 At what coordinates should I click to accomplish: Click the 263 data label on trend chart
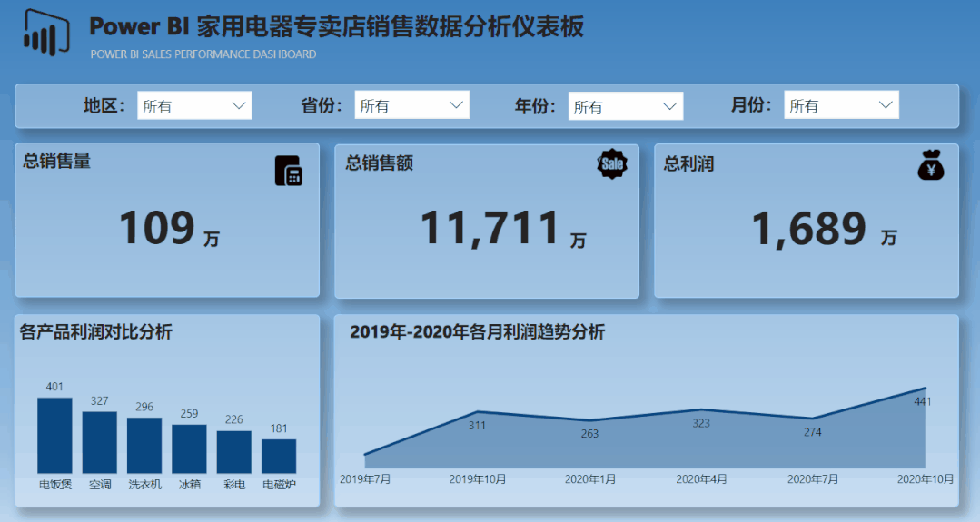click(589, 433)
